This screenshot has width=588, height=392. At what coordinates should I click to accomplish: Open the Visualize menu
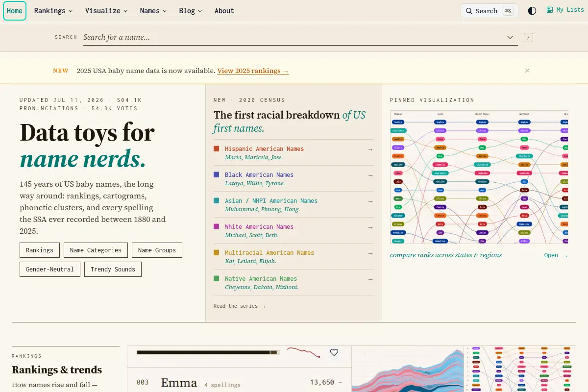pyautogui.click(x=106, y=11)
